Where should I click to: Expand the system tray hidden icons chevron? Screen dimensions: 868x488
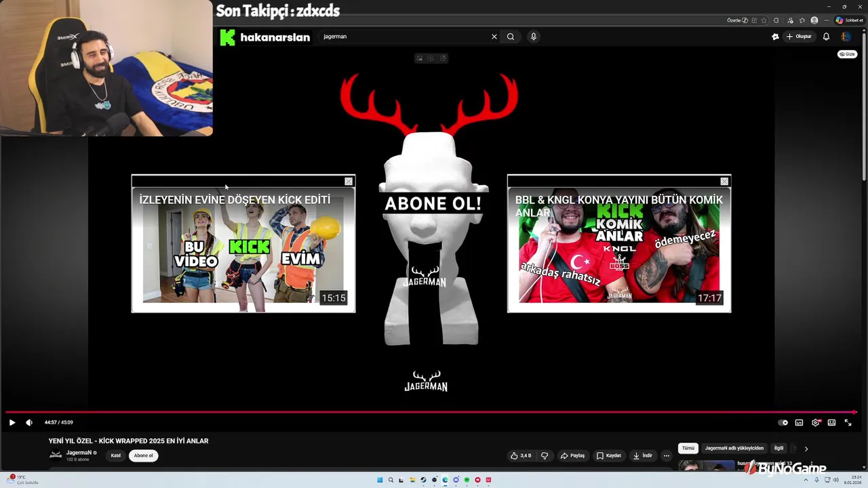coord(806,480)
